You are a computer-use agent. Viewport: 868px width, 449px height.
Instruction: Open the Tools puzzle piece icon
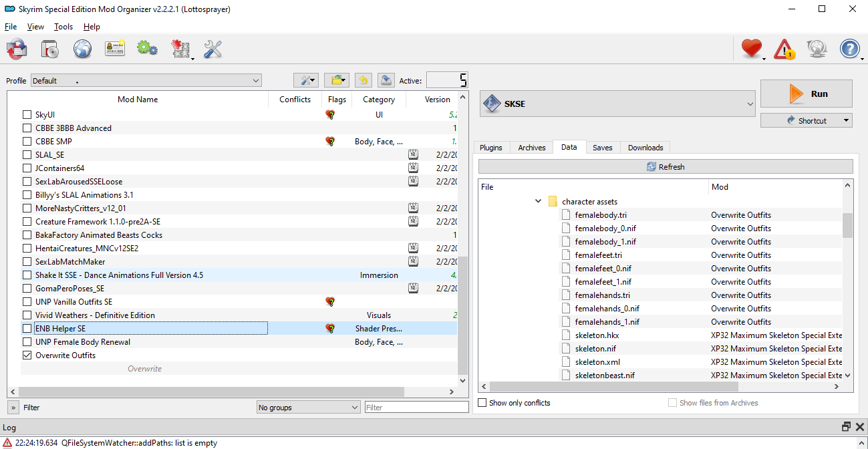pos(180,49)
